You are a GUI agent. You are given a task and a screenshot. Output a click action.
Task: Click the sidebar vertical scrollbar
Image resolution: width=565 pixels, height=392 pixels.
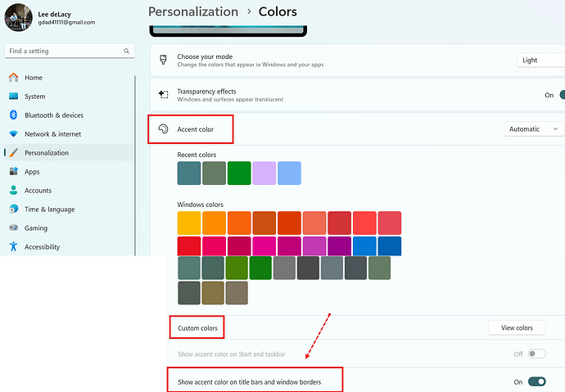[135, 165]
